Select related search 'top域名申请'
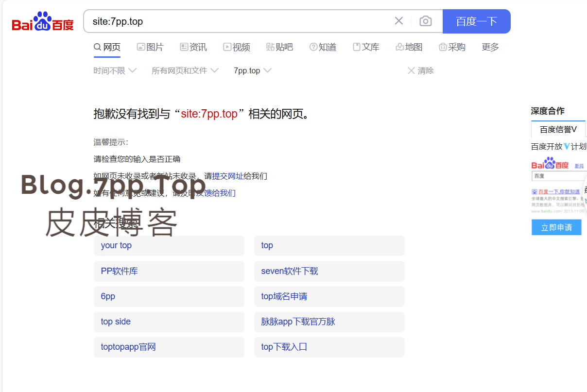Screen dimensions: 587x392 [x=329, y=296]
